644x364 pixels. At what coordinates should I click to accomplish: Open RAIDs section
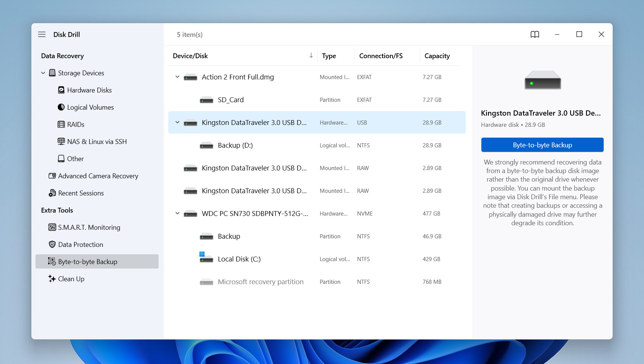point(76,124)
